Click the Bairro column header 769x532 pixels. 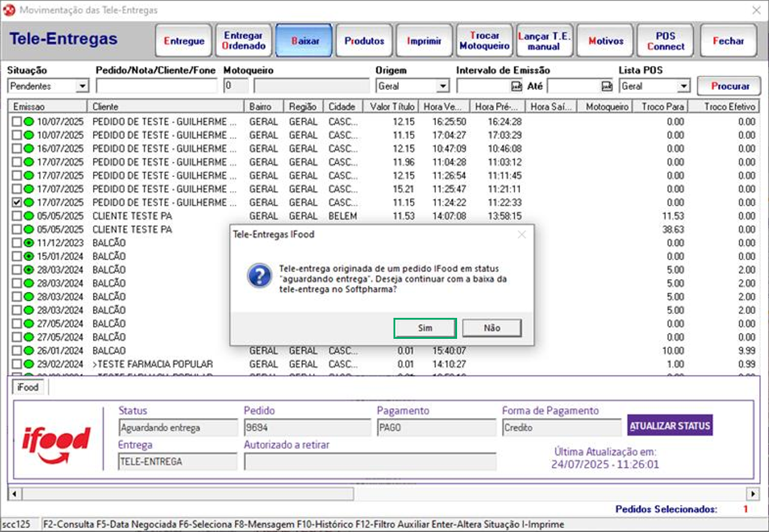pos(264,107)
